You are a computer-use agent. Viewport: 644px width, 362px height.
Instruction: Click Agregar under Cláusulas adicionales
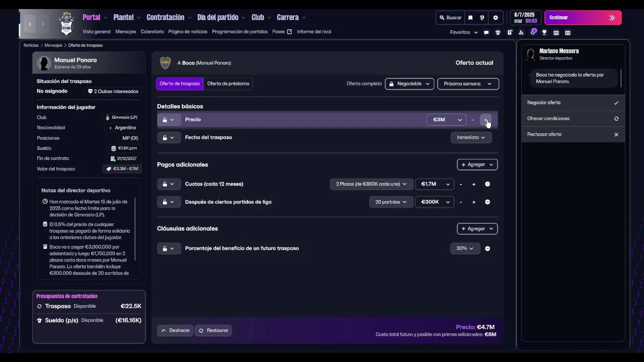coord(477,229)
